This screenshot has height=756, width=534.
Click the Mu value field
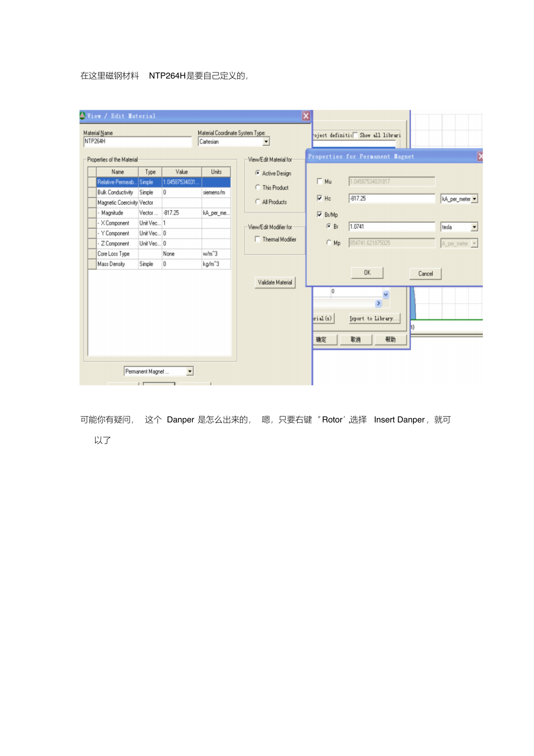pos(392,182)
